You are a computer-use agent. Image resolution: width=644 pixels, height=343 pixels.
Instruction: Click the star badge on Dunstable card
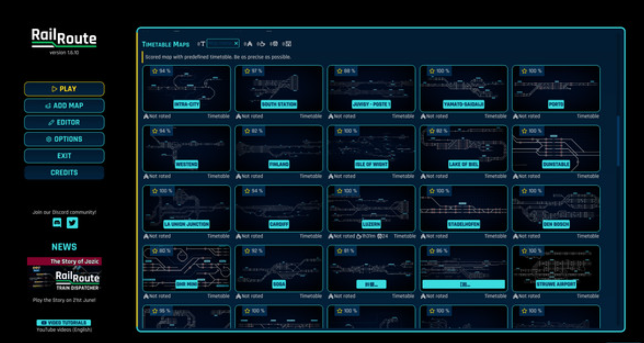532,131
